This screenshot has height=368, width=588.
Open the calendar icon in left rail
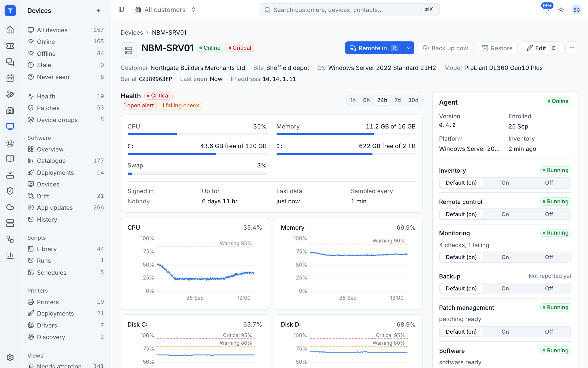pos(10,78)
